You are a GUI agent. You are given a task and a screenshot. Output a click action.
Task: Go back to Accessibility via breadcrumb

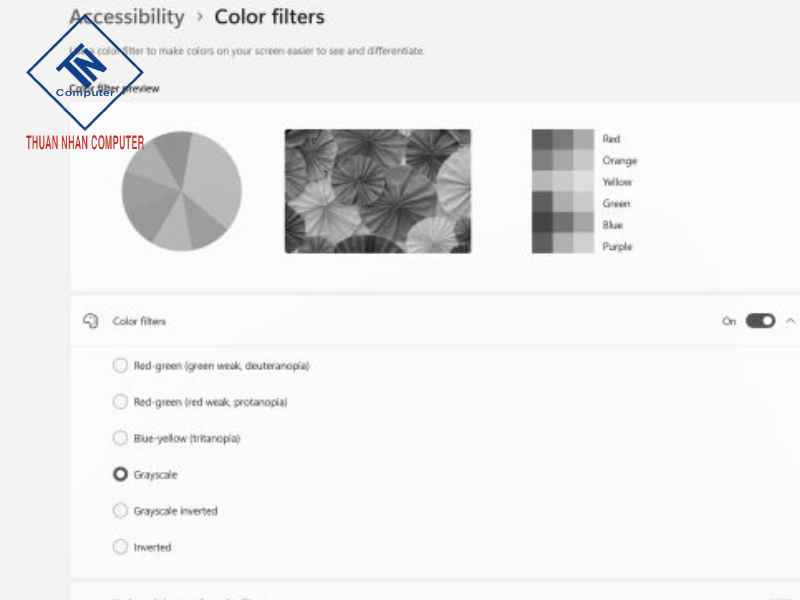tap(126, 17)
